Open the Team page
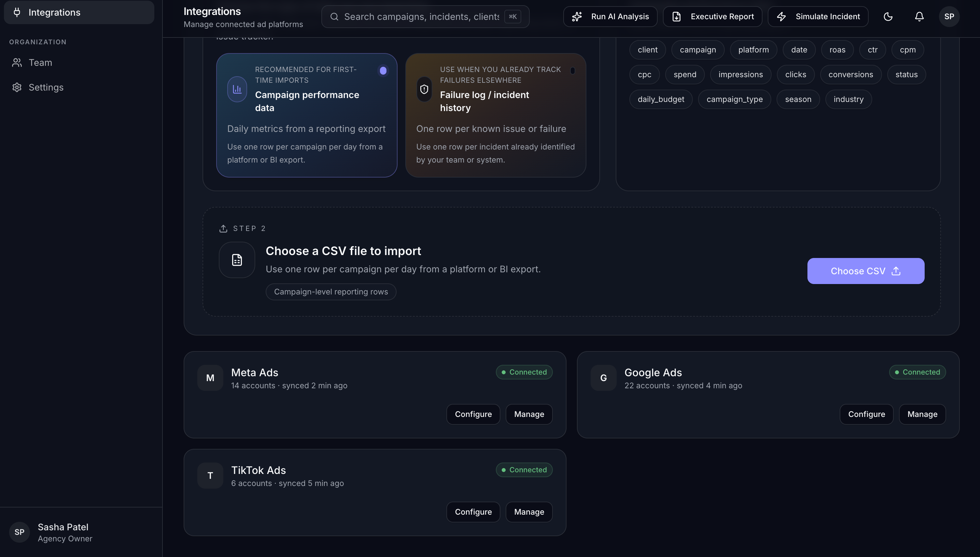Viewport: 980px width, 557px height. click(x=79, y=62)
